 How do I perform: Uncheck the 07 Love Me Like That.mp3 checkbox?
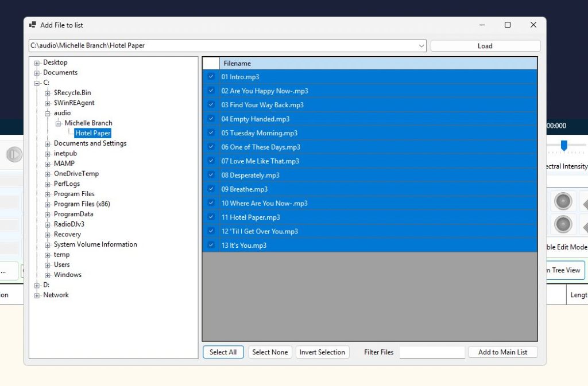[211, 161]
